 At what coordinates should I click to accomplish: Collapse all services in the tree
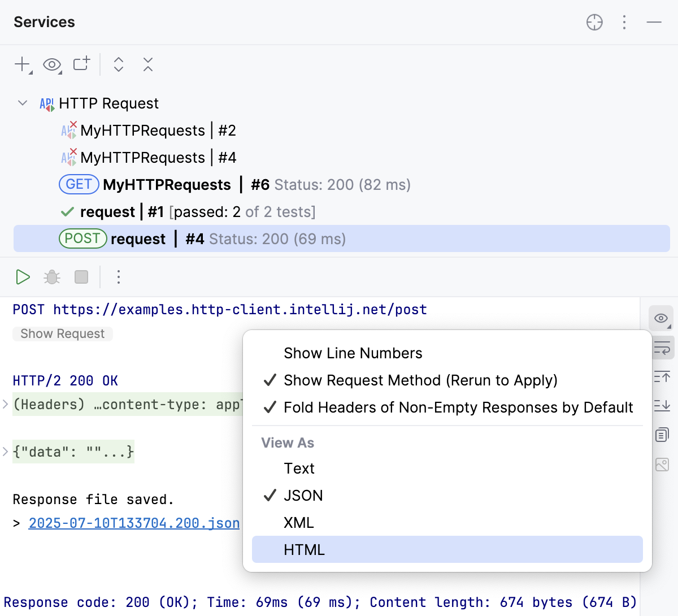click(x=148, y=64)
